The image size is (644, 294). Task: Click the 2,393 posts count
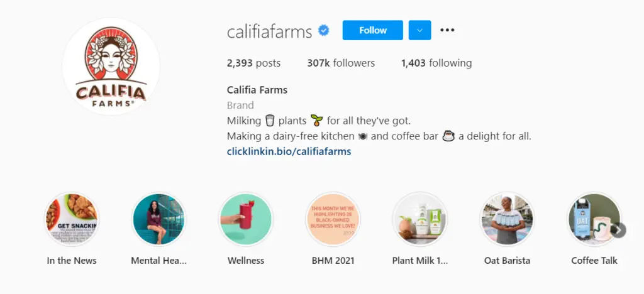(253, 63)
